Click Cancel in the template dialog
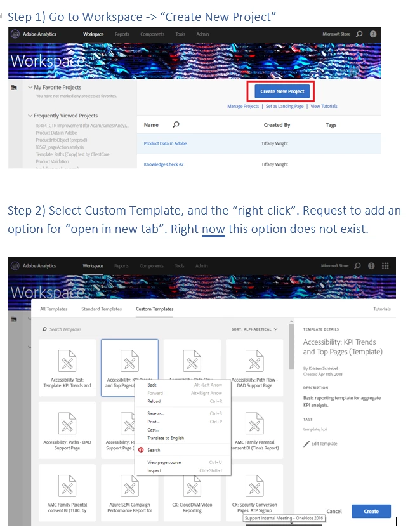 [334, 511]
